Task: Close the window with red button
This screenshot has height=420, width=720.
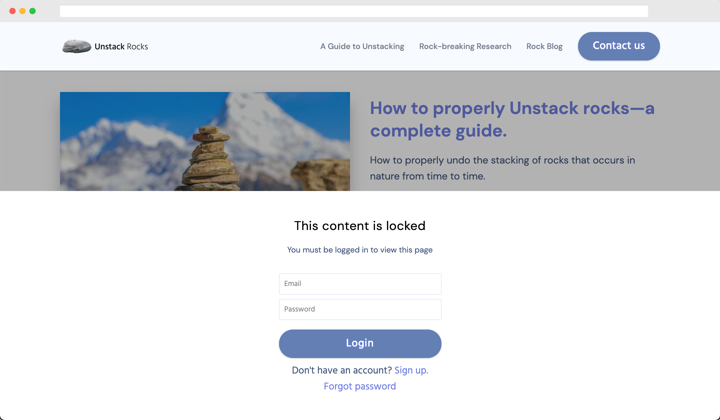Action: [12, 11]
